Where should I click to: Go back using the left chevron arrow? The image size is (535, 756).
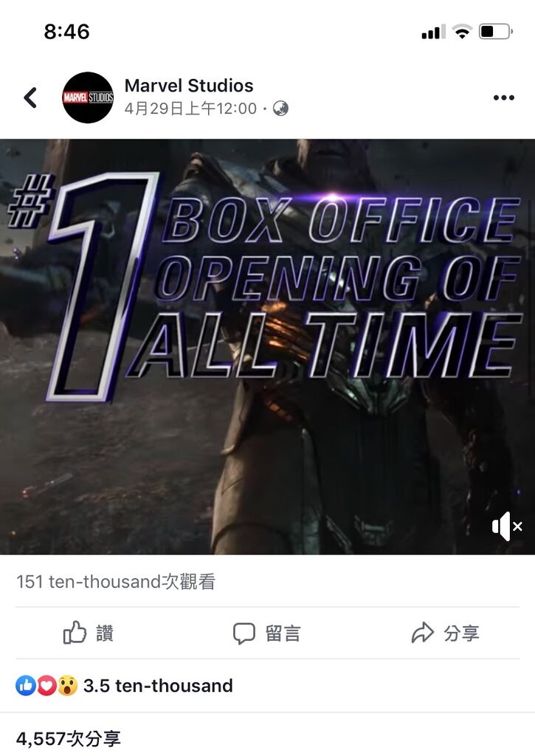pyautogui.click(x=30, y=97)
